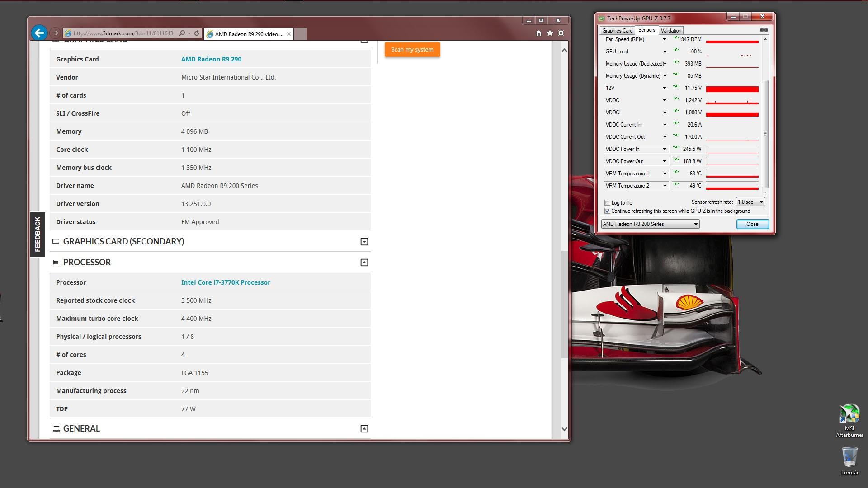The width and height of the screenshot is (868, 488).
Task: Go back with browser back arrow
Action: click(x=39, y=33)
